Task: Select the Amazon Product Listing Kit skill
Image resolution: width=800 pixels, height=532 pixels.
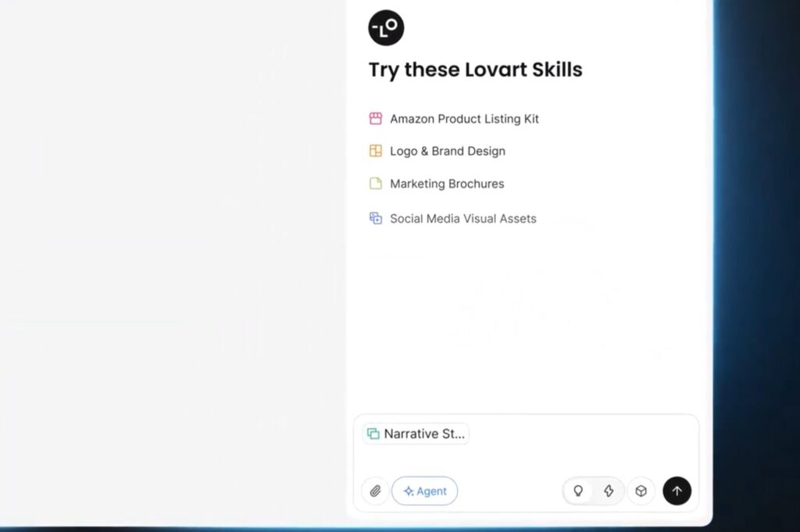Action: [x=464, y=119]
